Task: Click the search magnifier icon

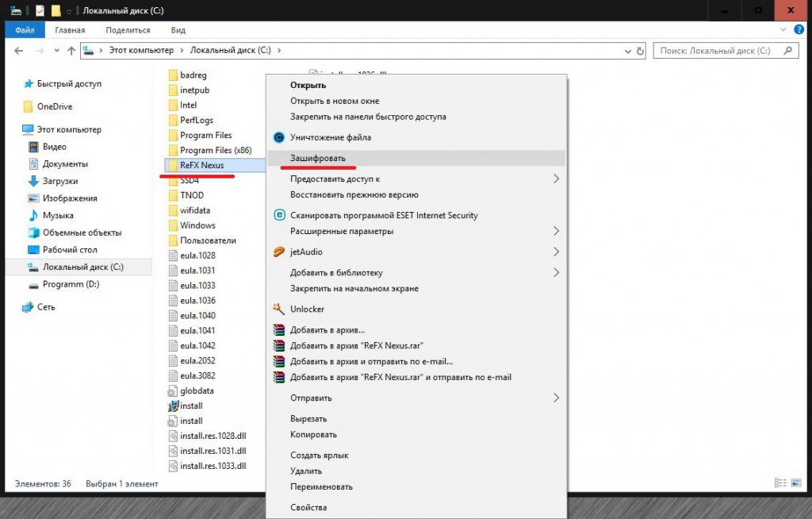Action: 788,50
